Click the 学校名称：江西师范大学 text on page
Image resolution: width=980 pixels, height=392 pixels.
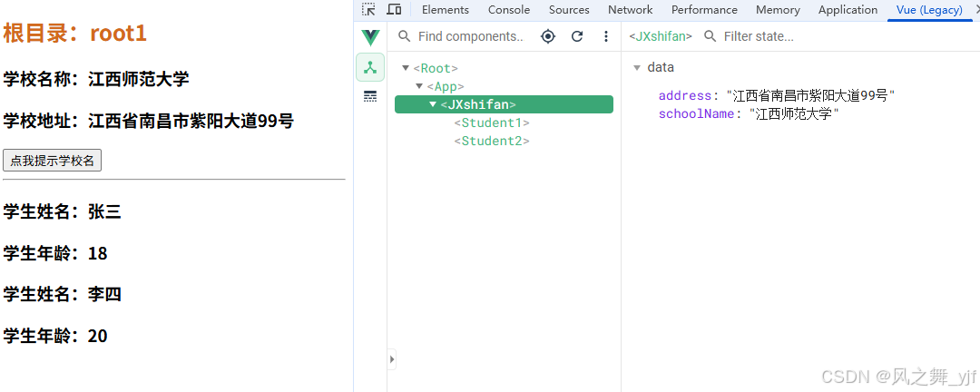[96, 79]
